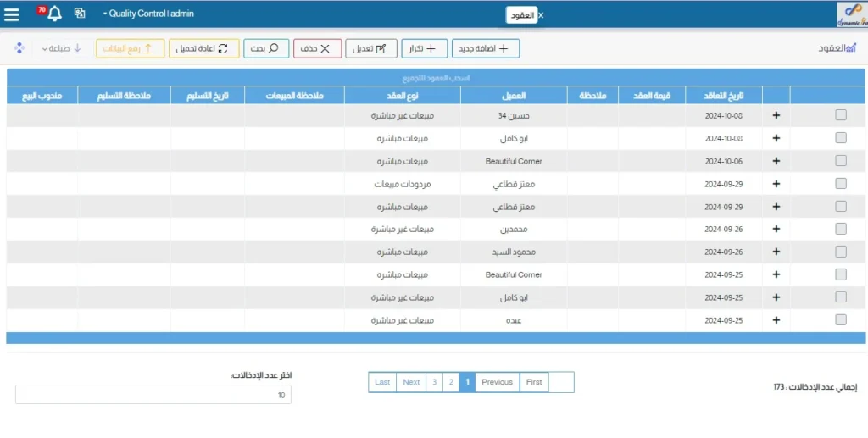
Task: Click the entries count input field
Action: click(x=153, y=395)
